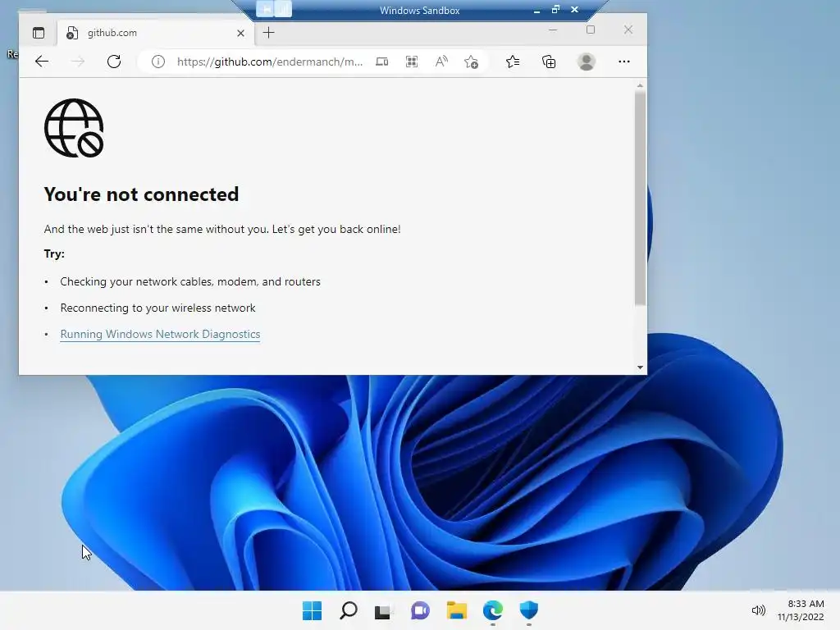Image resolution: width=840 pixels, height=630 pixels.
Task: Open taskbar Search
Action: click(348, 610)
